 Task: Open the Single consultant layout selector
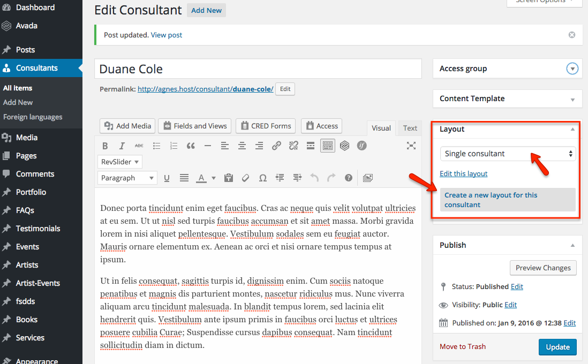click(508, 154)
